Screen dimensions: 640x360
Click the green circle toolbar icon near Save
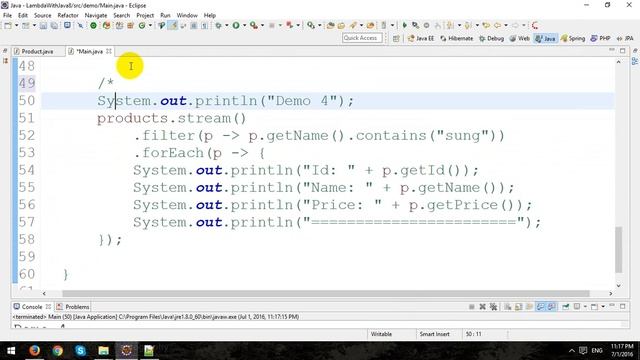tap(93, 25)
